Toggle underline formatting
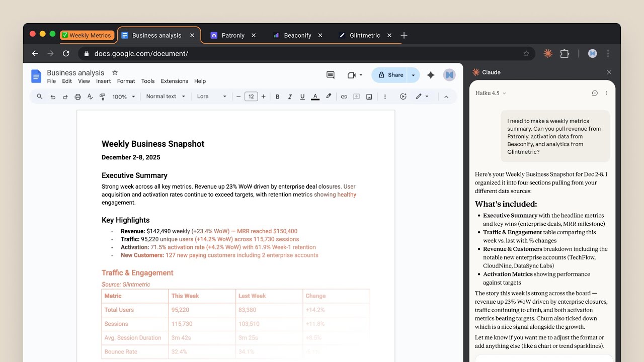Viewport: 644px width, 362px height. [x=302, y=97]
